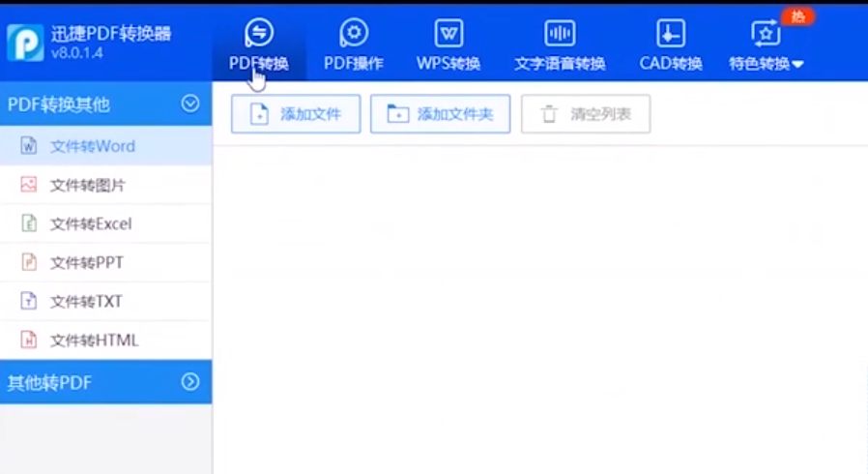
Task: Select 文件转PPT from sidebar list
Action: point(86,262)
